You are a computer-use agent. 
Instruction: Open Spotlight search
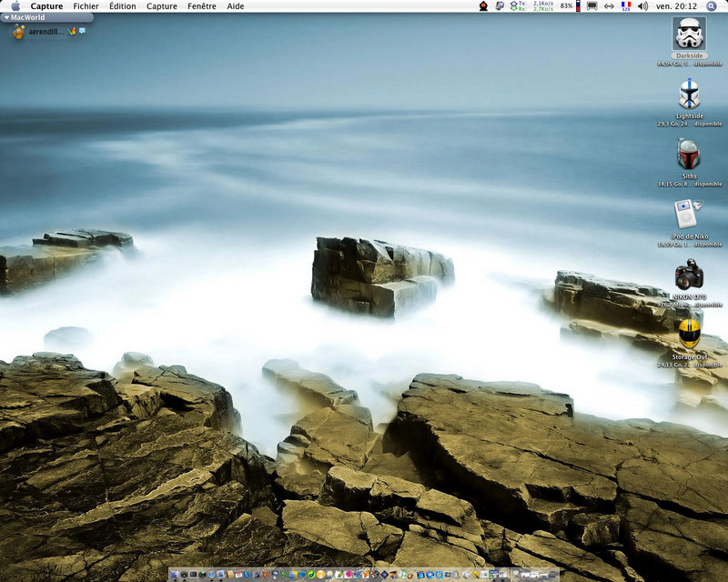712,6
